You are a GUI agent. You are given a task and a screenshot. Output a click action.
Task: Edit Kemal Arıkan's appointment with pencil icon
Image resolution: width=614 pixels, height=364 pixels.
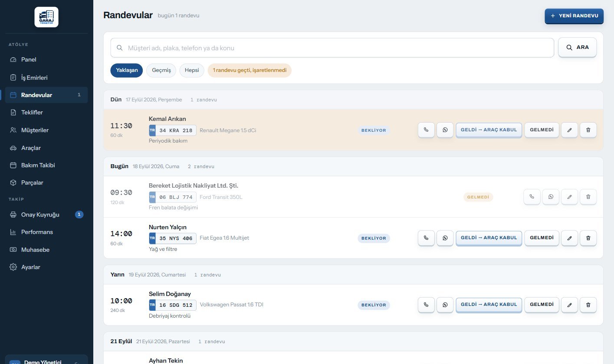coord(569,130)
